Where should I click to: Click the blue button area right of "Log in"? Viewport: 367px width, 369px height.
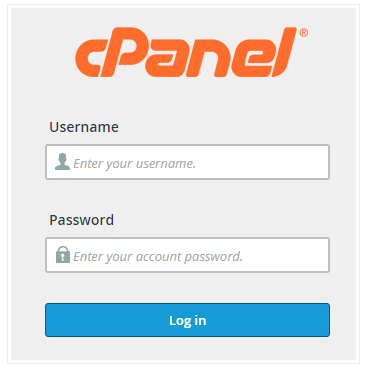(x=268, y=320)
